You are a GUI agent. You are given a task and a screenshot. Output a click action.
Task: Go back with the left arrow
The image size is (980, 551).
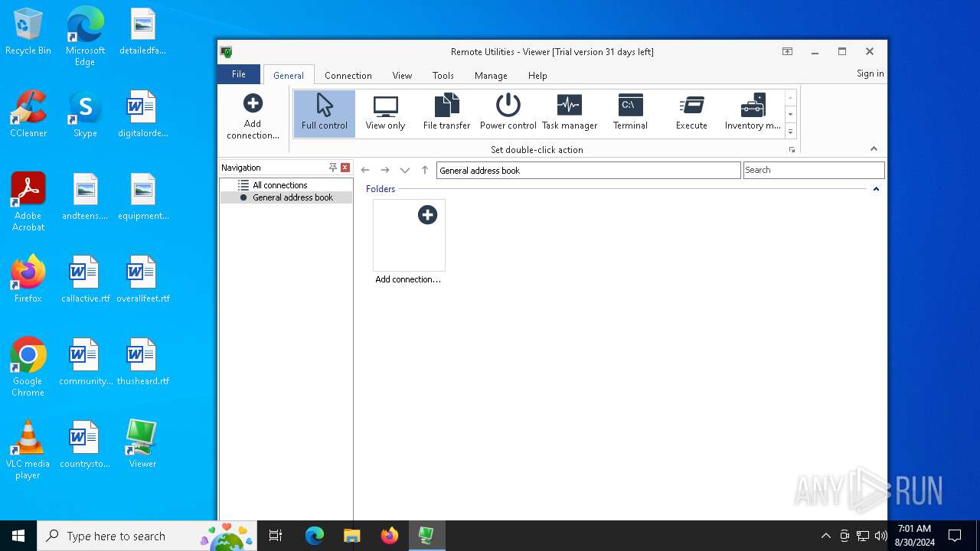(x=365, y=170)
